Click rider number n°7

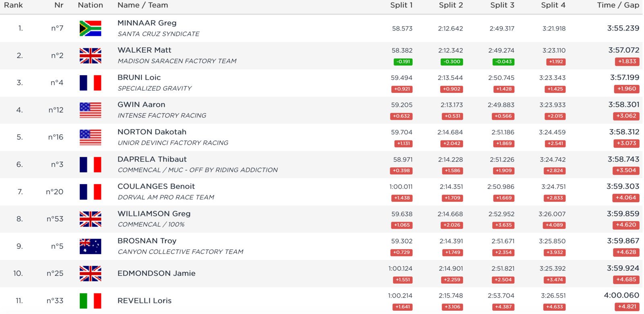point(57,28)
